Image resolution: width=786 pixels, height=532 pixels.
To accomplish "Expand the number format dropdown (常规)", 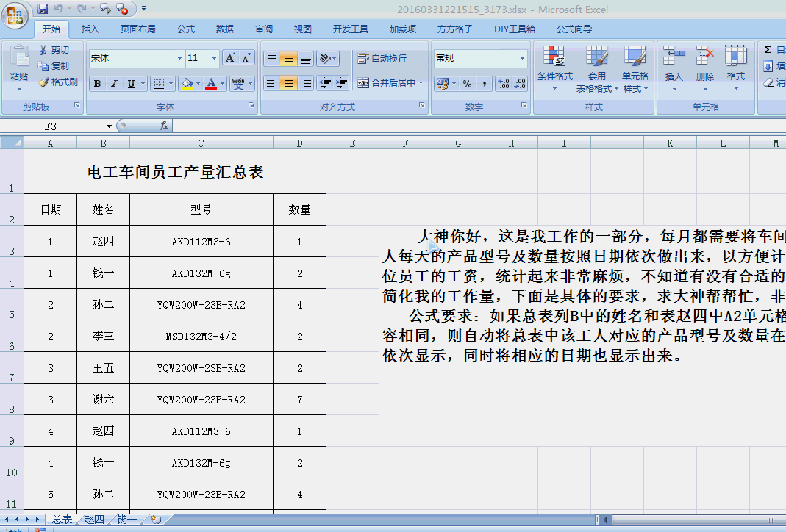I will click(523, 58).
